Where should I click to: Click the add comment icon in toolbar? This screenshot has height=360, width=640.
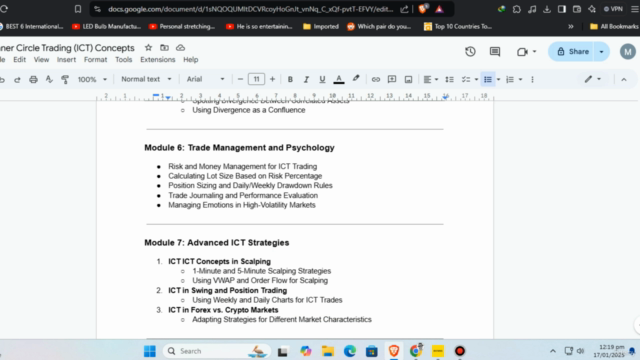click(x=392, y=79)
